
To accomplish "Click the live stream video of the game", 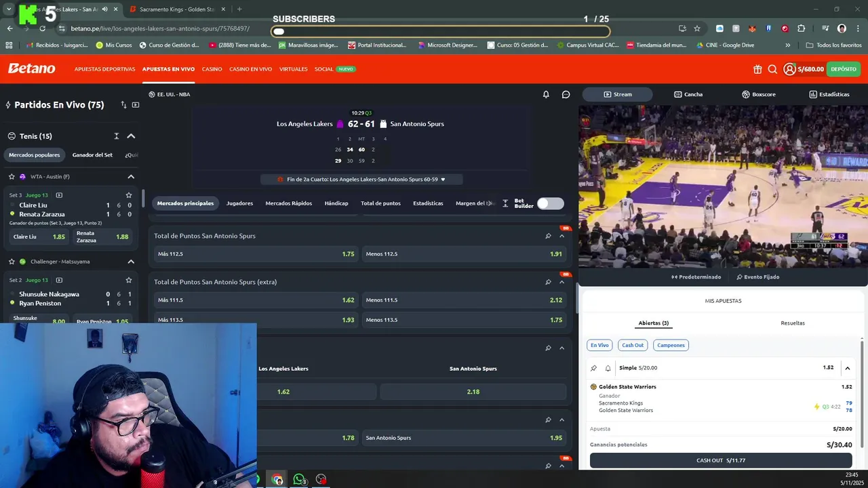I will [x=723, y=186].
